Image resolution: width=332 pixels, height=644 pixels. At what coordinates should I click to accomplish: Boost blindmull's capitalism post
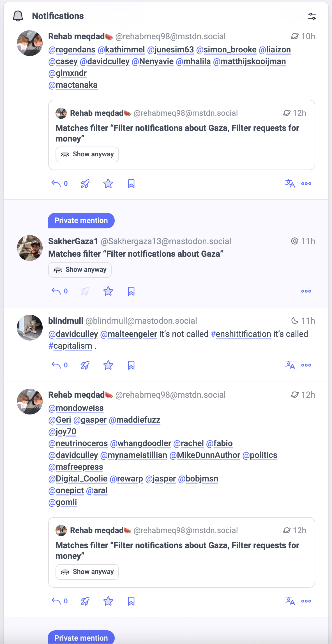(x=85, y=365)
